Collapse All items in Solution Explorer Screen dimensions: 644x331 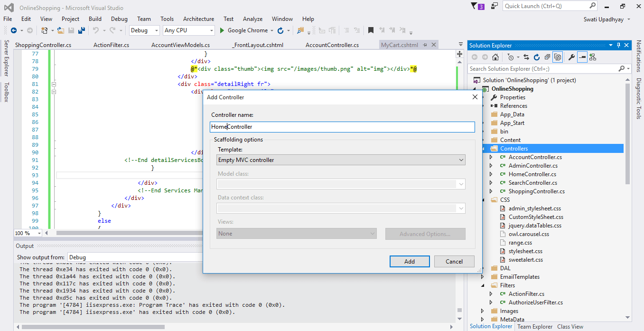click(x=547, y=57)
